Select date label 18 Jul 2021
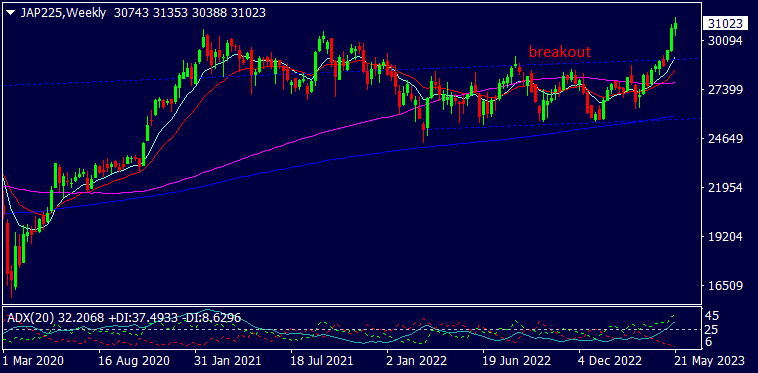The height and width of the screenshot is (373, 758). pyautogui.click(x=323, y=361)
